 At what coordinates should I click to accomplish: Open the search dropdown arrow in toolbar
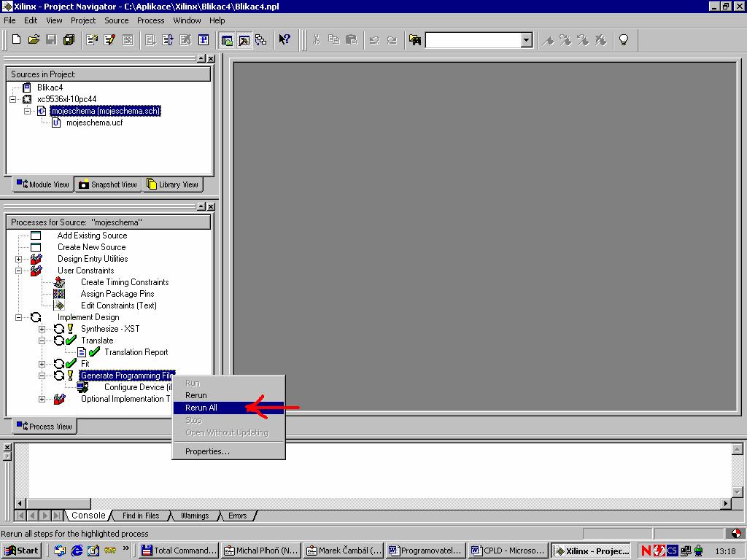[x=527, y=40]
